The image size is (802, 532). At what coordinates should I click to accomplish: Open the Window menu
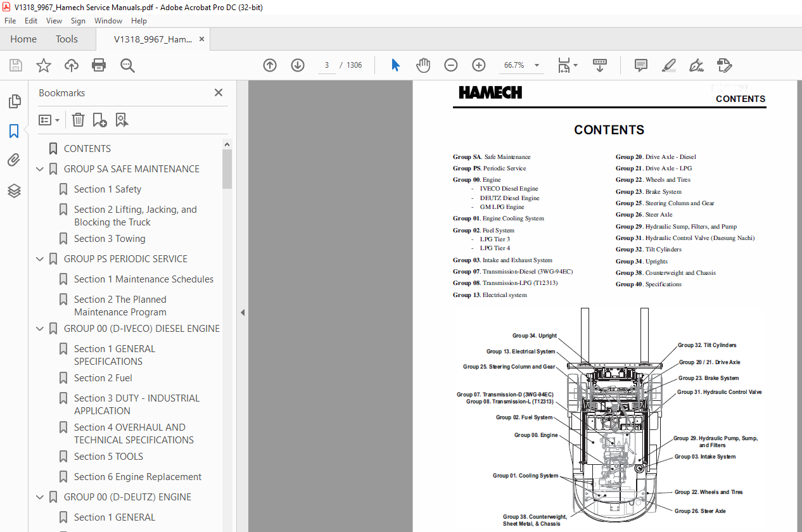pyautogui.click(x=108, y=21)
